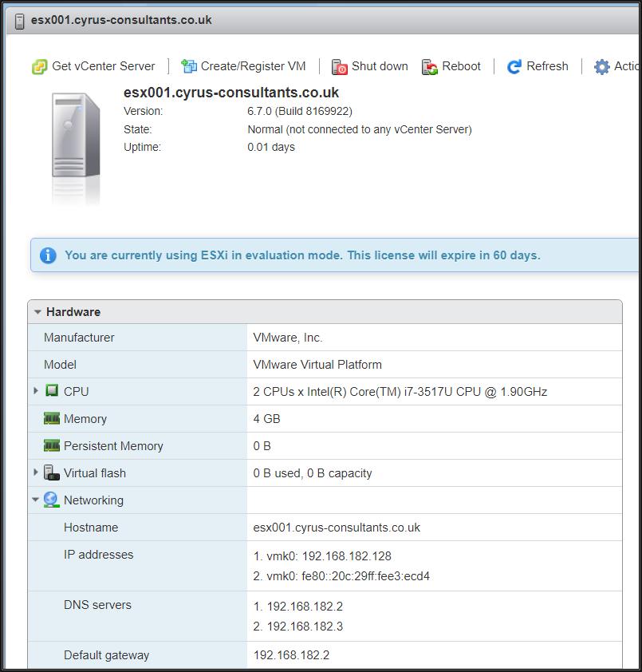
Task: Open Get vCenter Server
Action: click(x=103, y=66)
